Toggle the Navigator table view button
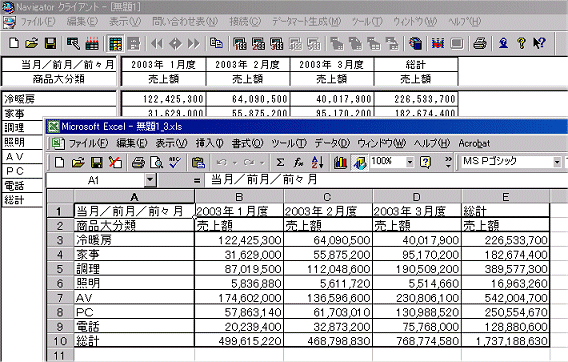This screenshot has width=568, height=362. 115,44
